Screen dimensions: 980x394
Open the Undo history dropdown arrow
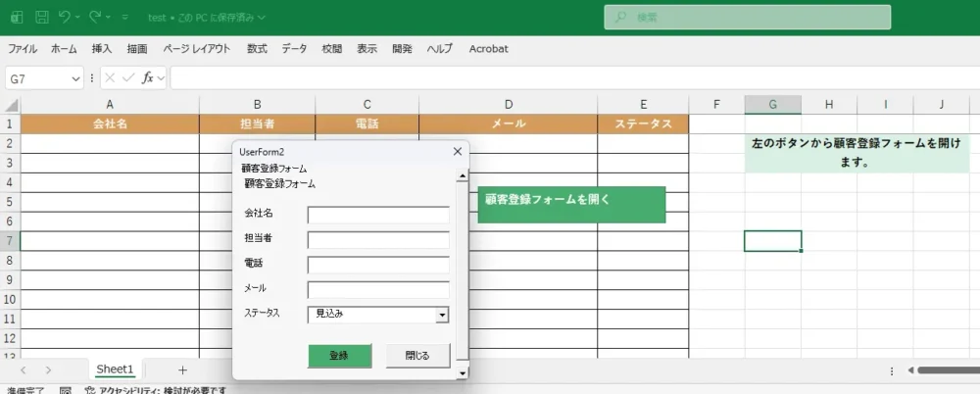[78, 19]
